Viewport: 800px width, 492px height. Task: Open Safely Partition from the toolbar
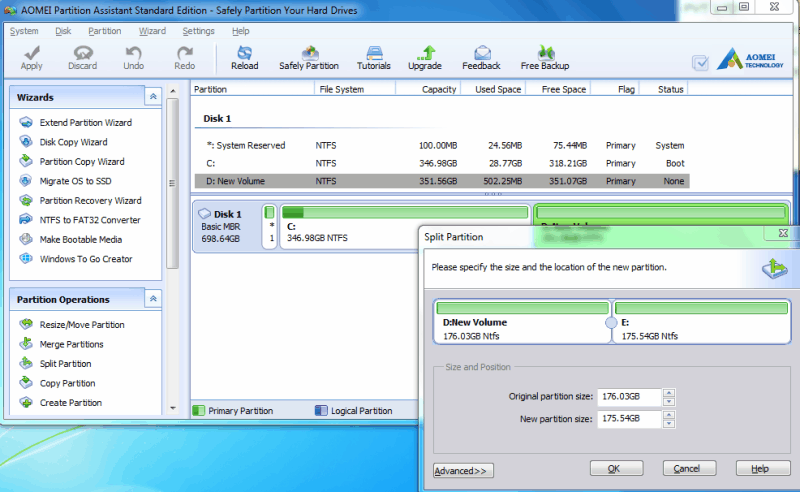click(x=309, y=58)
